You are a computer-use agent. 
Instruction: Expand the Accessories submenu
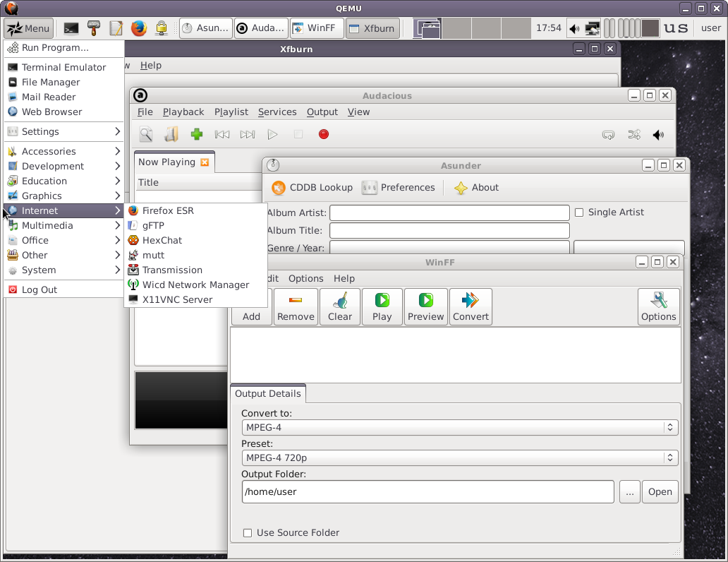click(x=63, y=151)
